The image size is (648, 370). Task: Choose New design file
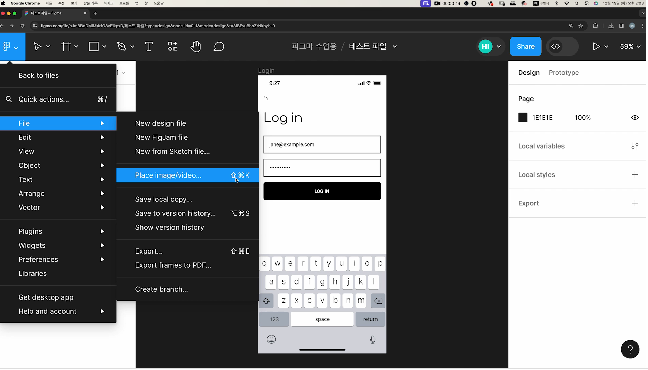pyautogui.click(x=188, y=123)
